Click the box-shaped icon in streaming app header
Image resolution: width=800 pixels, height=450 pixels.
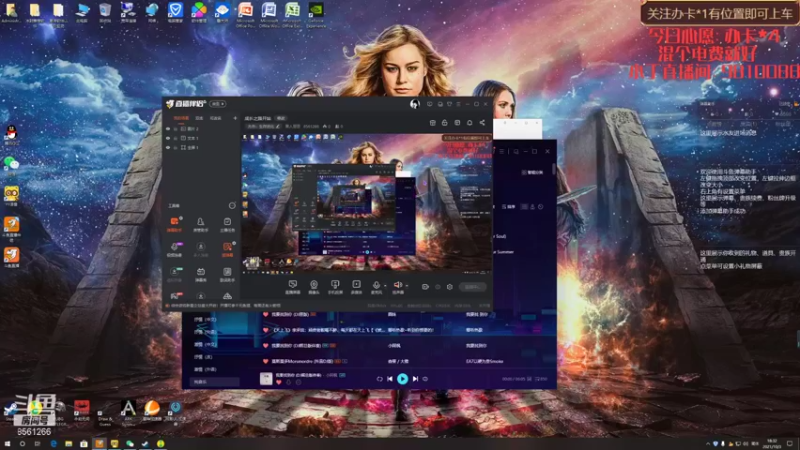[x=433, y=122]
